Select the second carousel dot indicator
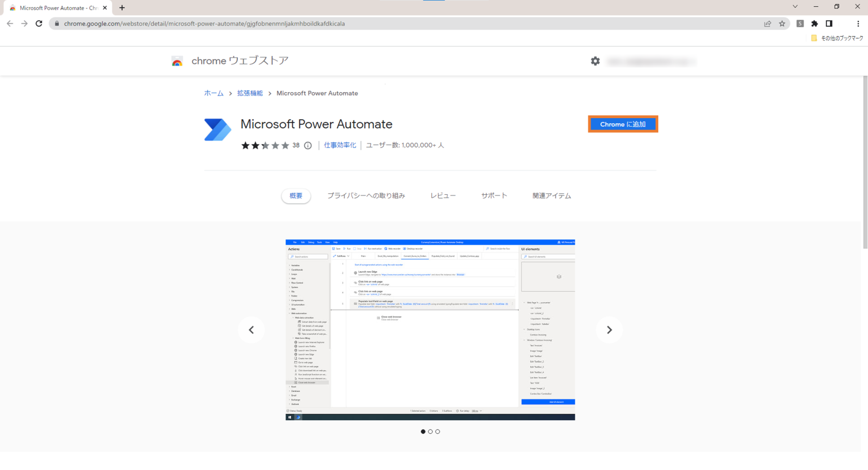Screen dimensions: 868x470 pyautogui.click(x=430, y=432)
